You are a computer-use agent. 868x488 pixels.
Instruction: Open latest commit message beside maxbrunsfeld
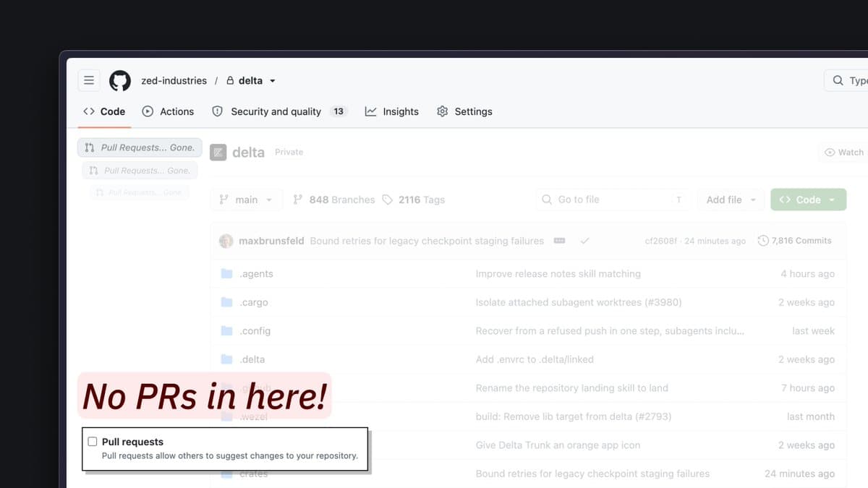point(427,241)
